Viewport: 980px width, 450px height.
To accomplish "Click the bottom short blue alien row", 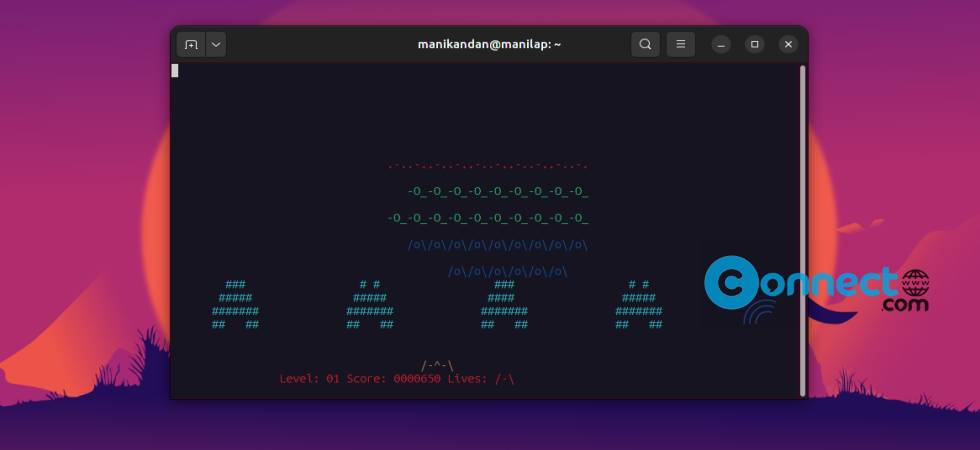I will 507,271.
